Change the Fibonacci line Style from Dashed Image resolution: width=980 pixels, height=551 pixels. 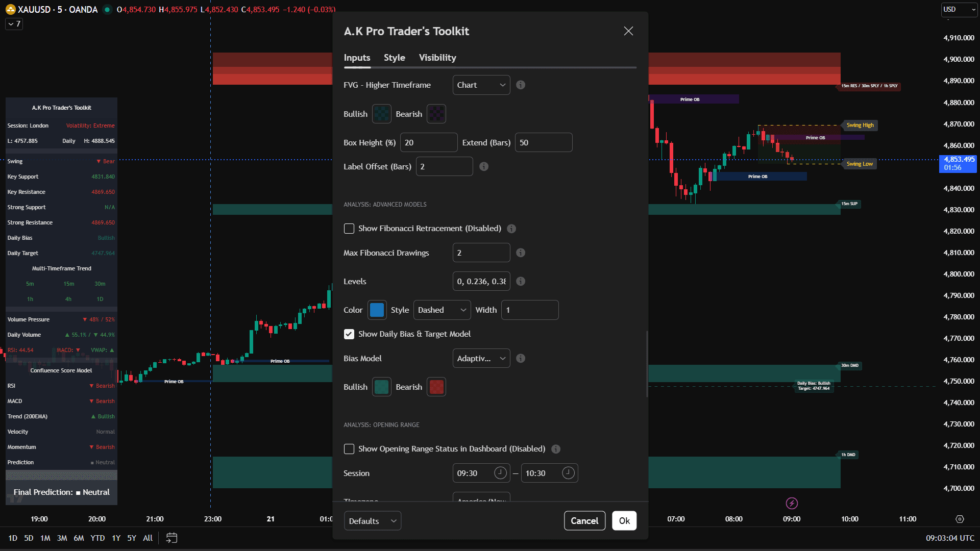tap(442, 310)
